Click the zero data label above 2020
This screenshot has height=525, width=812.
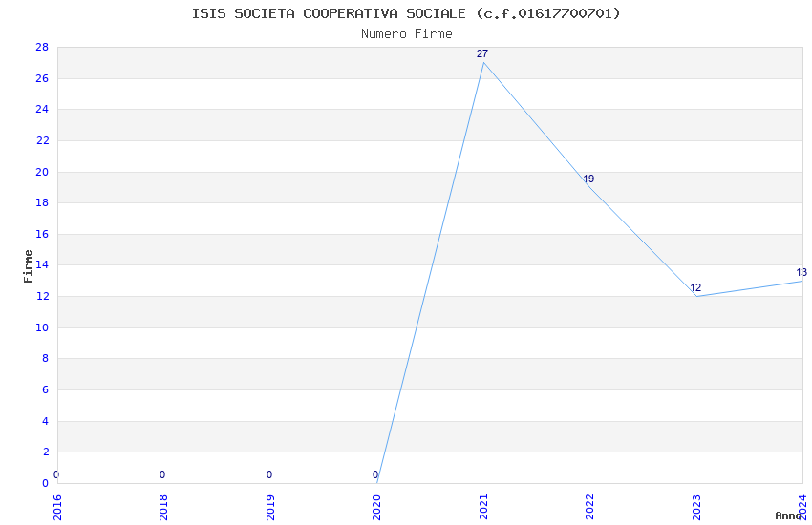tap(375, 474)
